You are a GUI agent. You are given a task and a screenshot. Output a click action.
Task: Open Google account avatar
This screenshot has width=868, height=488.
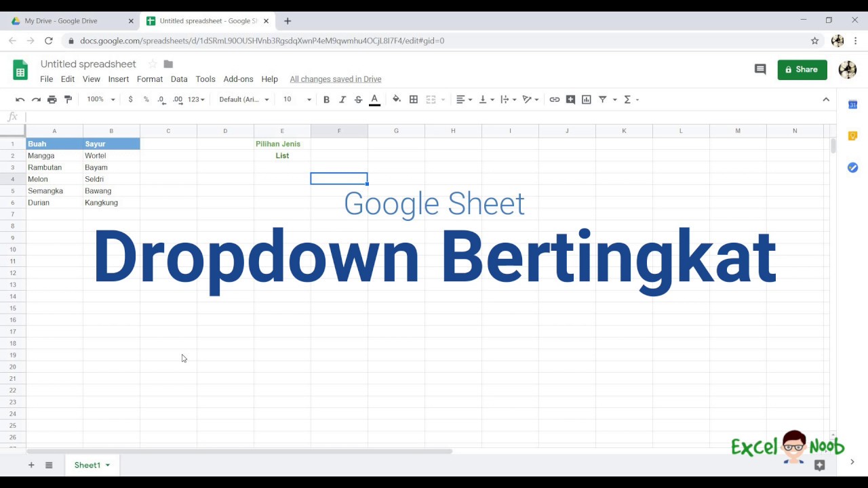tap(848, 69)
